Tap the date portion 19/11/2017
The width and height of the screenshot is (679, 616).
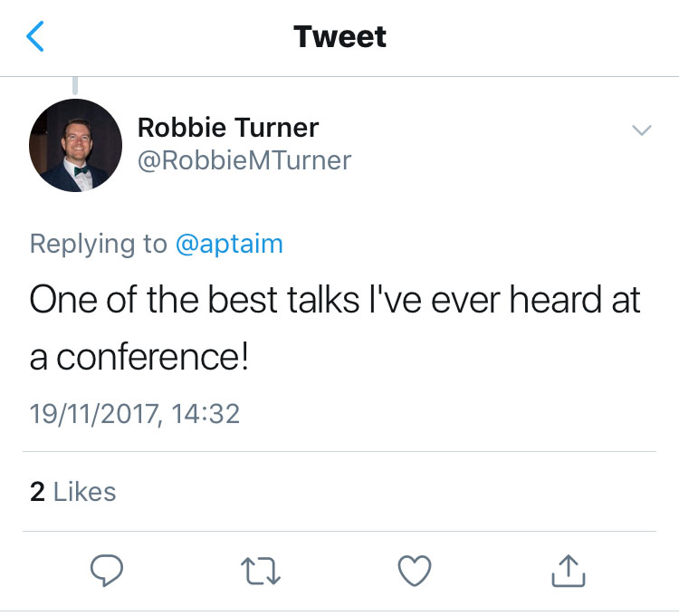93,414
